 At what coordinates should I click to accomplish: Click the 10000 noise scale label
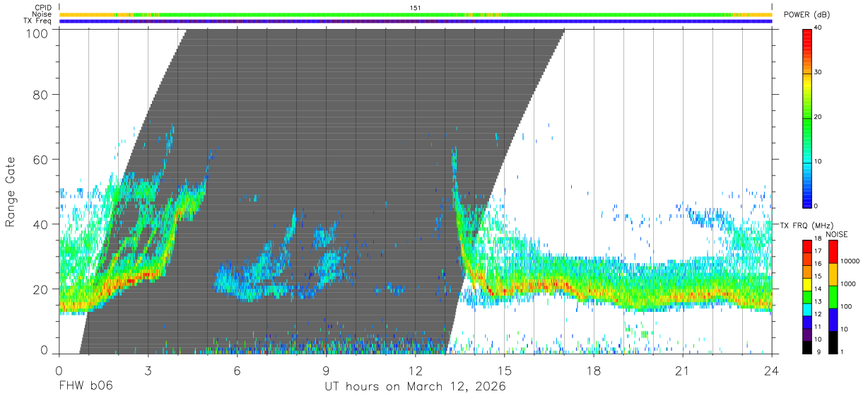[x=849, y=261]
